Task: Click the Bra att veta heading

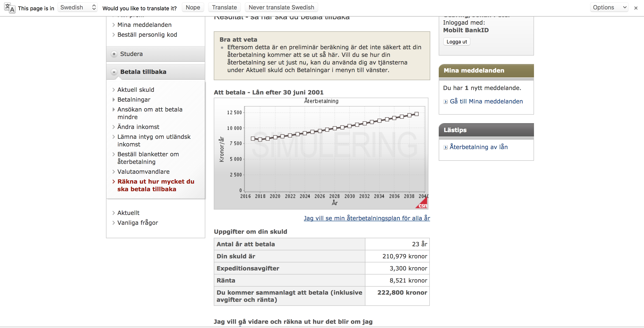Action: click(238, 40)
